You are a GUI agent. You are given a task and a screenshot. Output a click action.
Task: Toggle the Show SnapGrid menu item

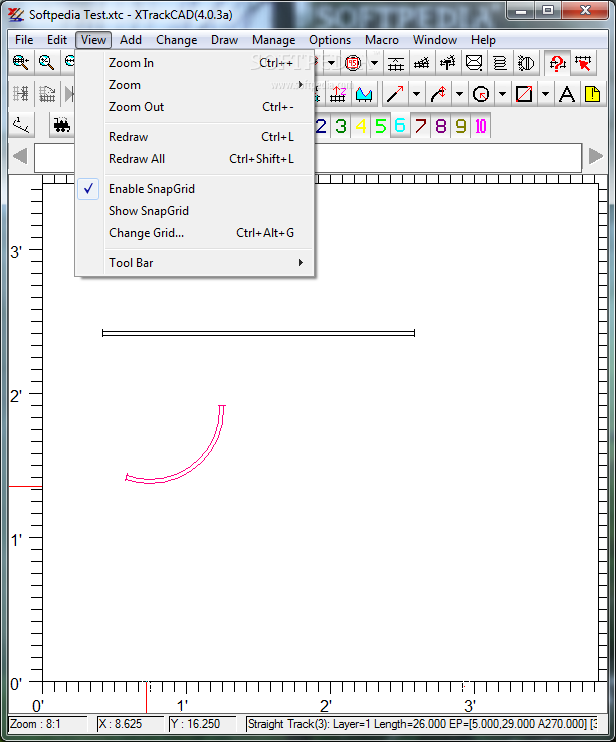(x=195, y=211)
